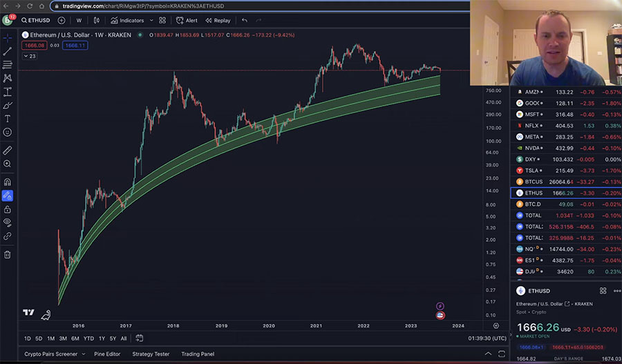Toggle magnet mode for drawings
This screenshot has height=364, width=622.
8,182
